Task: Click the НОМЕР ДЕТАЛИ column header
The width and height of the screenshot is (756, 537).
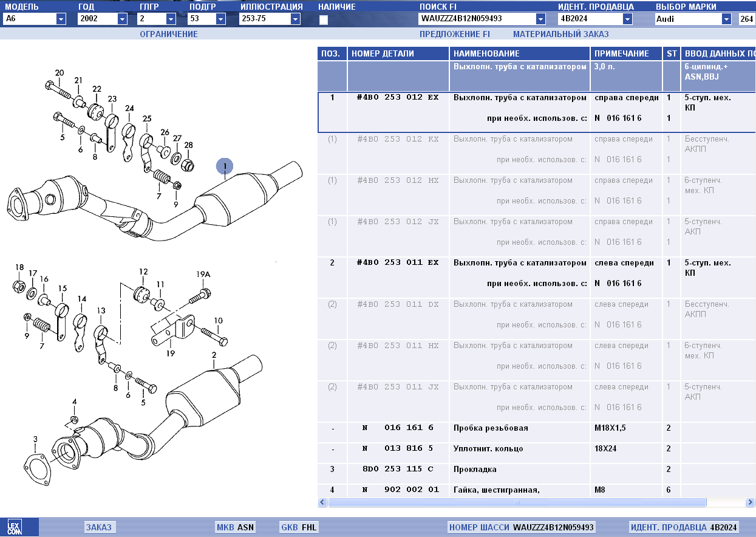Action: click(x=398, y=53)
